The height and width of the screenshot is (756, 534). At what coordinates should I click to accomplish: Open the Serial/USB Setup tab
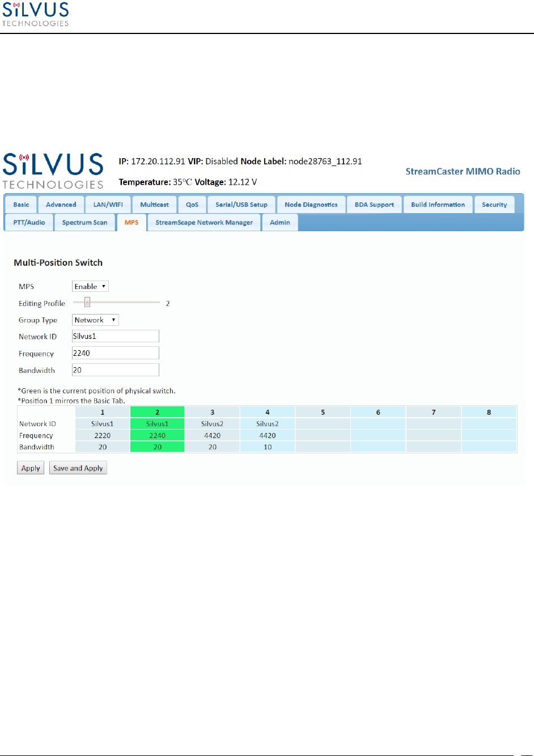pos(241,205)
